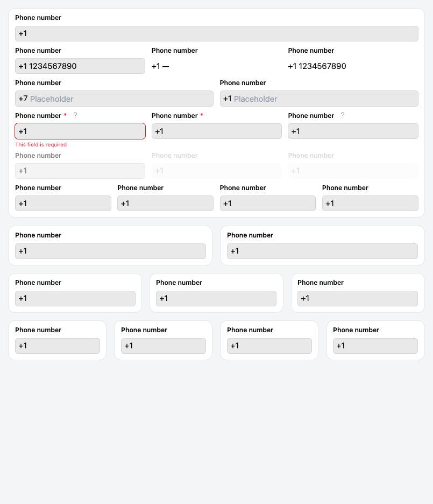Focus the full-width Phone number field at the top
433x504 pixels.
click(x=216, y=33)
